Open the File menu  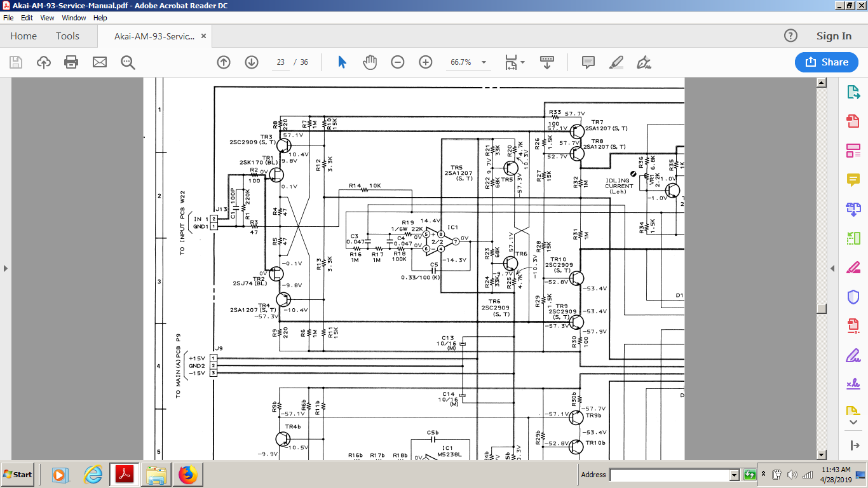(x=8, y=18)
